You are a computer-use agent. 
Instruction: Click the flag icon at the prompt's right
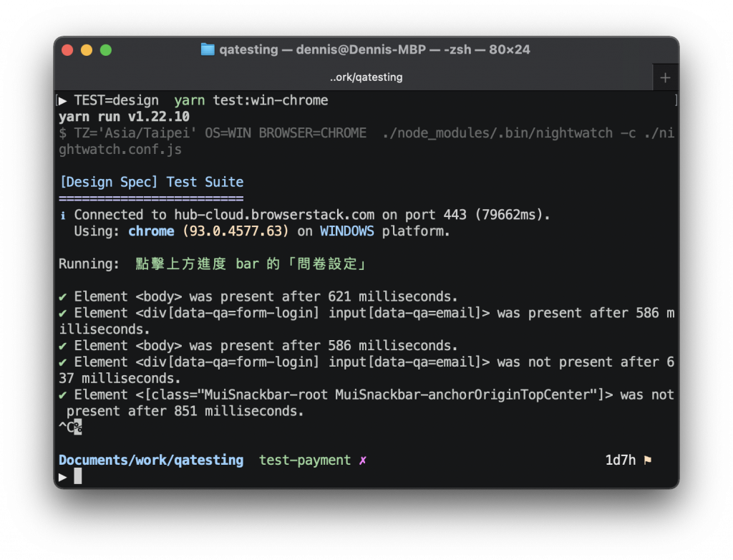click(647, 461)
